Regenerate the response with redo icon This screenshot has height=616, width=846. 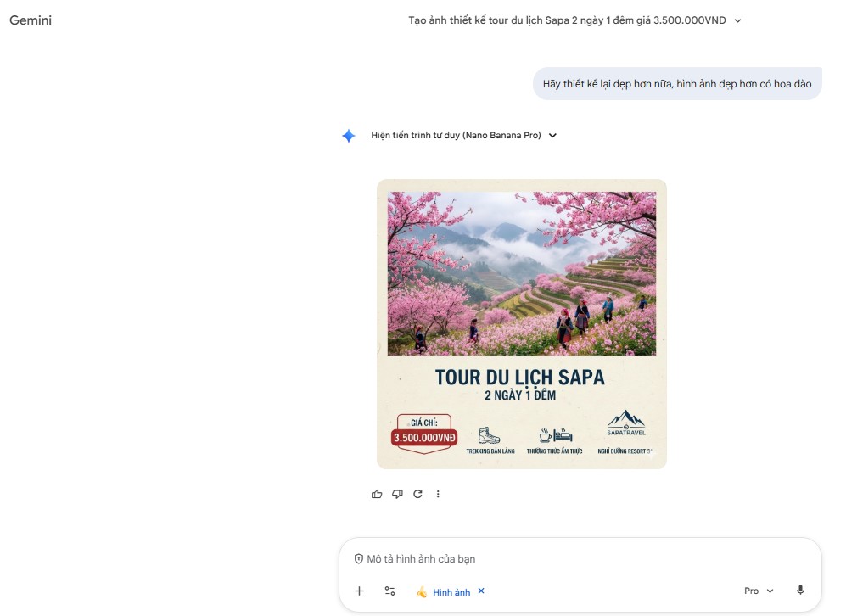point(417,494)
